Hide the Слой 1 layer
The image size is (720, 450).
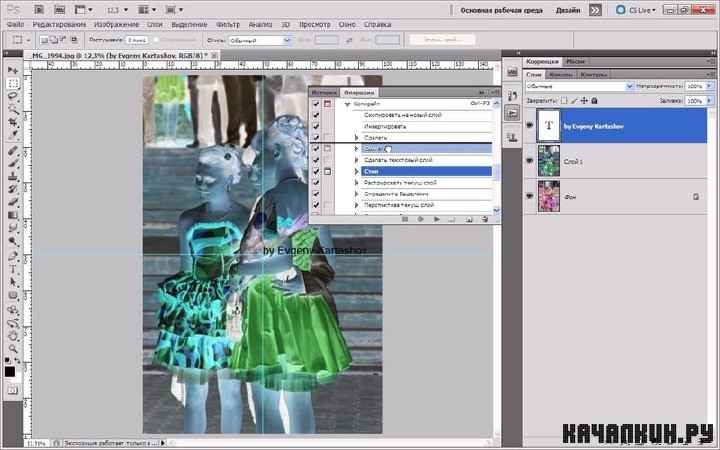[529, 161]
